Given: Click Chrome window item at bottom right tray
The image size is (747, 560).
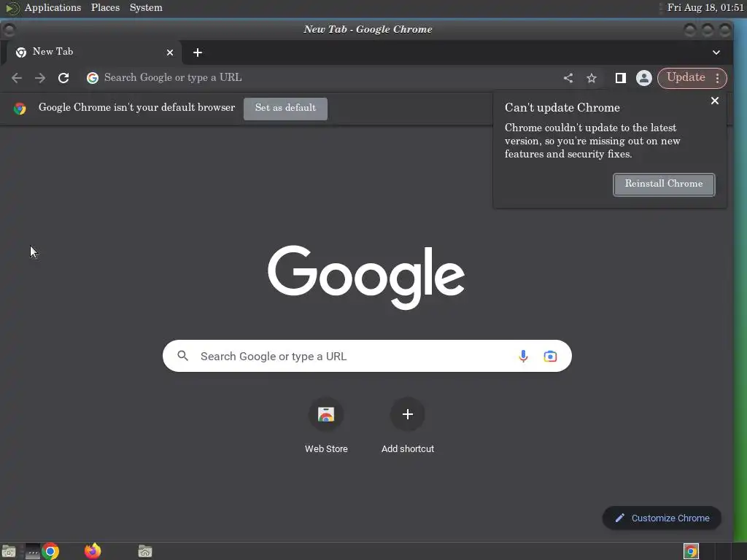Looking at the screenshot, I should 691,551.
